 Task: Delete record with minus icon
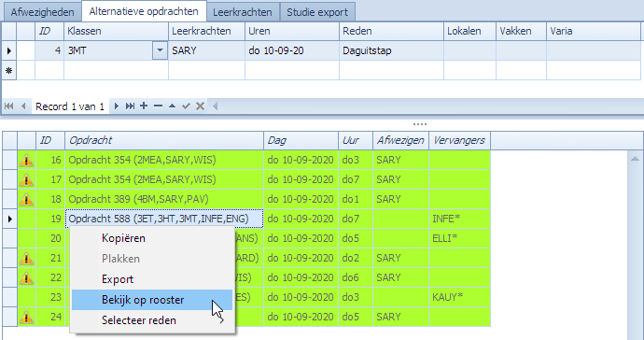click(158, 106)
